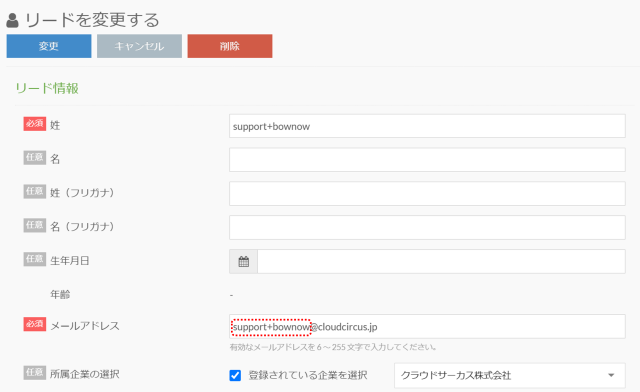Click the リードを変更する page title
Image resolution: width=640 pixels, height=392 pixels.
[92, 20]
